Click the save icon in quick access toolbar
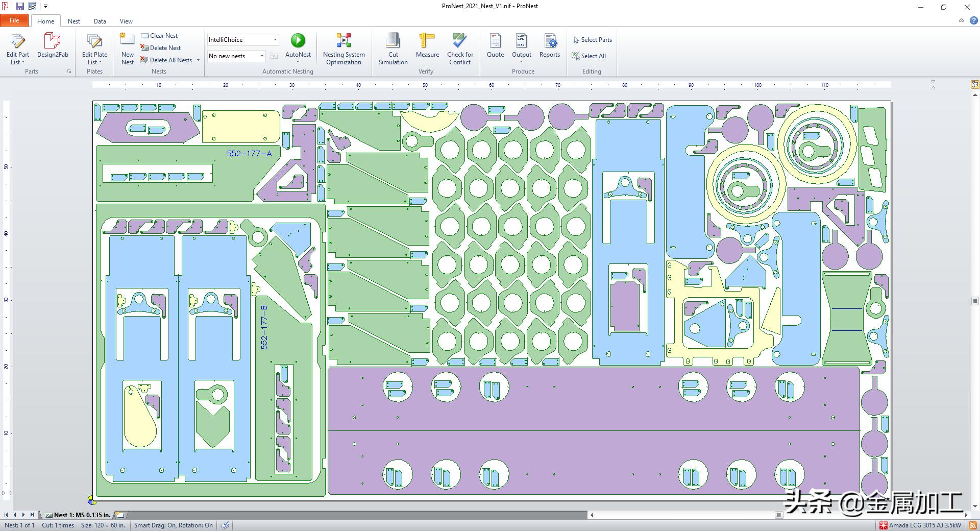The height and width of the screenshot is (531, 980). point(20,7)
